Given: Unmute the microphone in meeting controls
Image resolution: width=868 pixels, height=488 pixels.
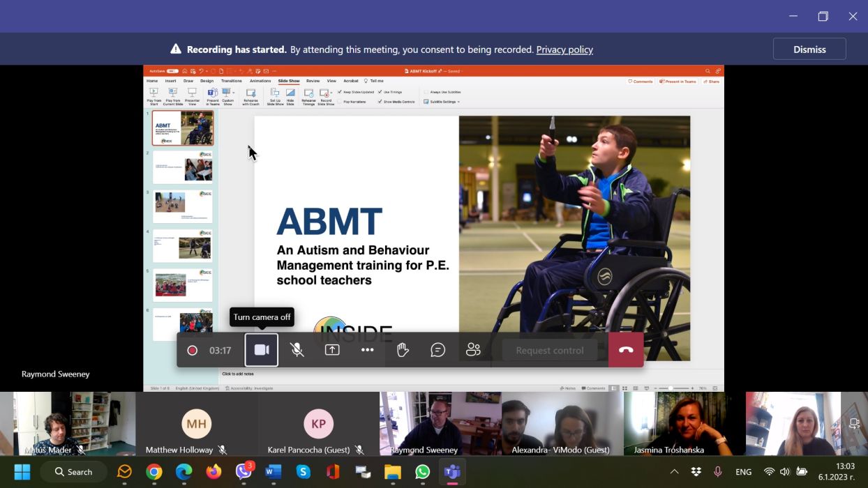Looking at the screenshot, I should click(297, 350).
